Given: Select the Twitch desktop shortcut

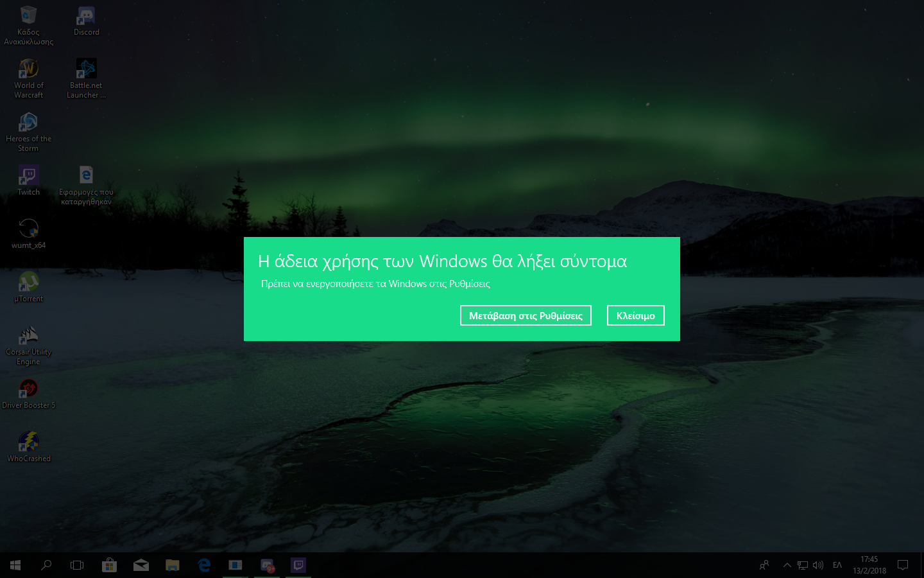Looking at the screenshot, I should tap(29, 180).
